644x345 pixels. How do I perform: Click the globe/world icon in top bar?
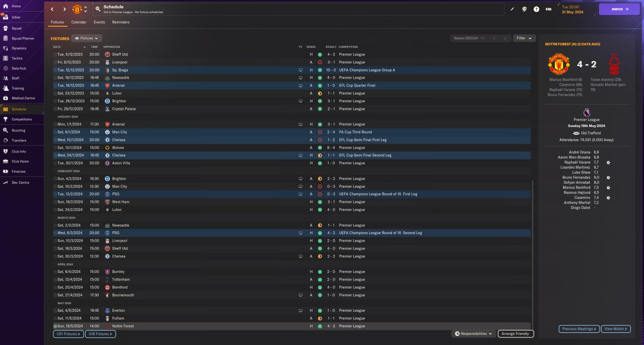[x=524, y=9]
